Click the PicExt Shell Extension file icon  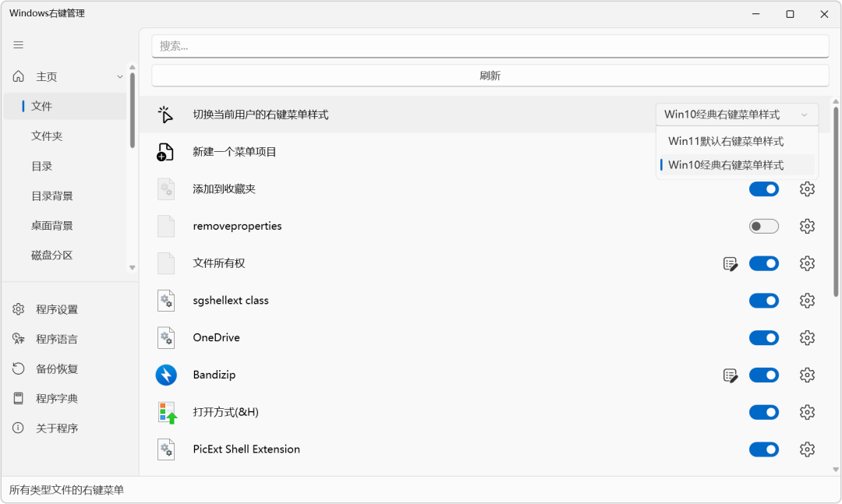166,449
